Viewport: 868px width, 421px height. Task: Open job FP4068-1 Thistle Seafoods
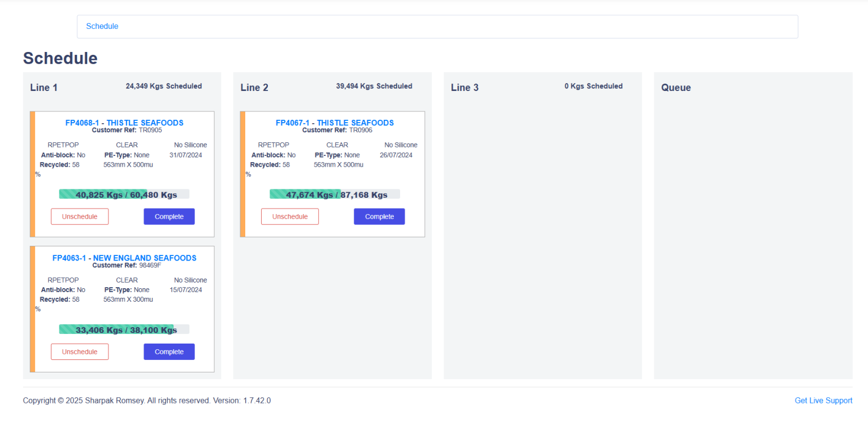pyautogui.click(x=124, y=123)
